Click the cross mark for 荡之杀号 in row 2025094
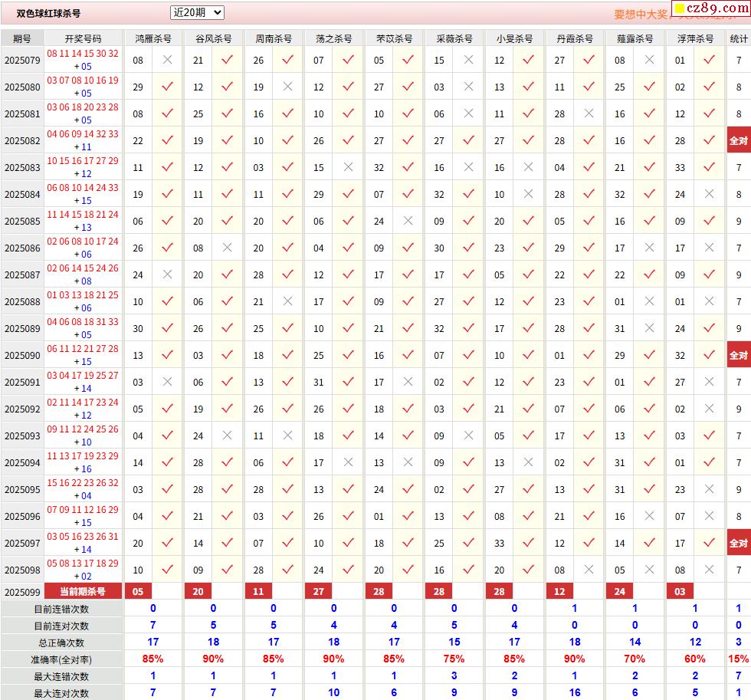 coord(348,462)
